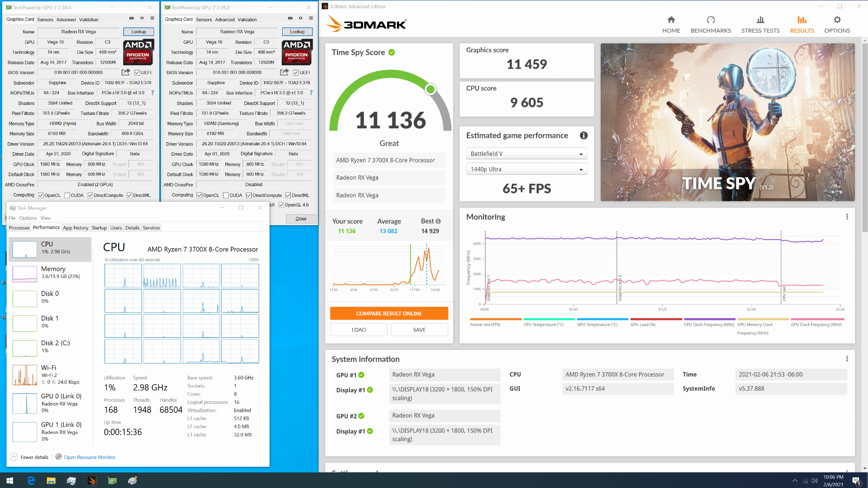This screenshot has height=488, width=868.
Task: Click info icon beside Estimated game performance
Action: pyautogui.click(x=584, y=135)
